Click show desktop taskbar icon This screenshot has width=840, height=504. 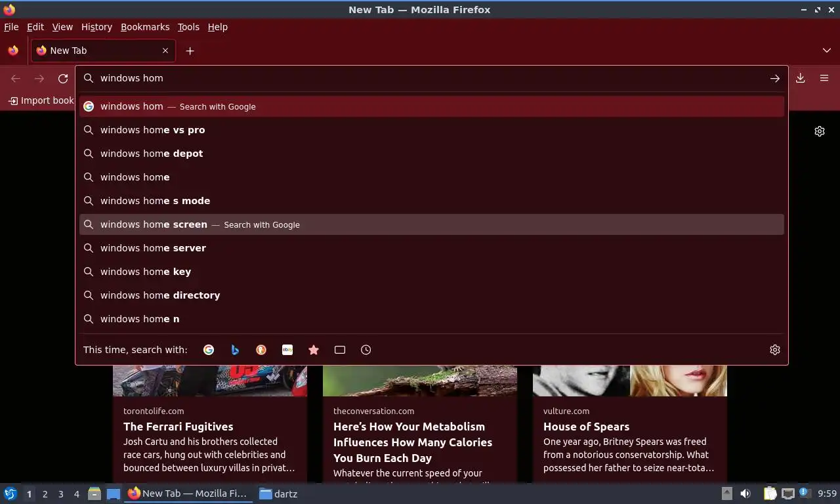coord(114,493)
